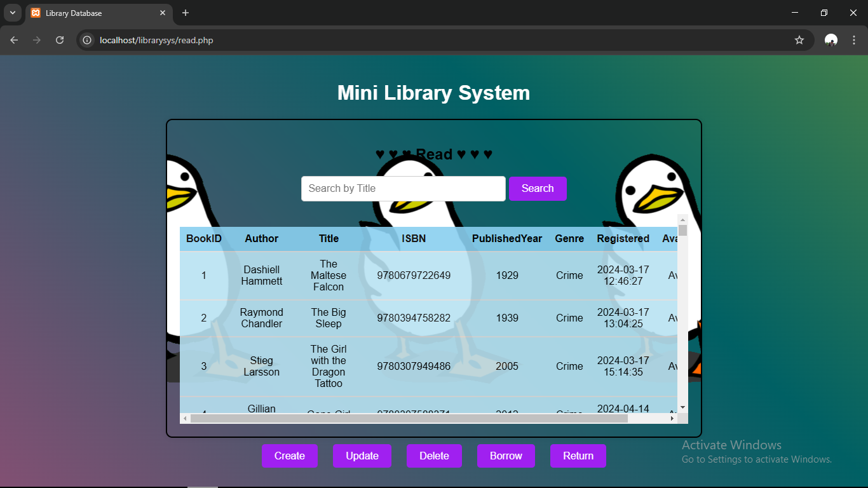Go to the Update page
This screenshot has height=488, width=868.
tap(362, 456)
